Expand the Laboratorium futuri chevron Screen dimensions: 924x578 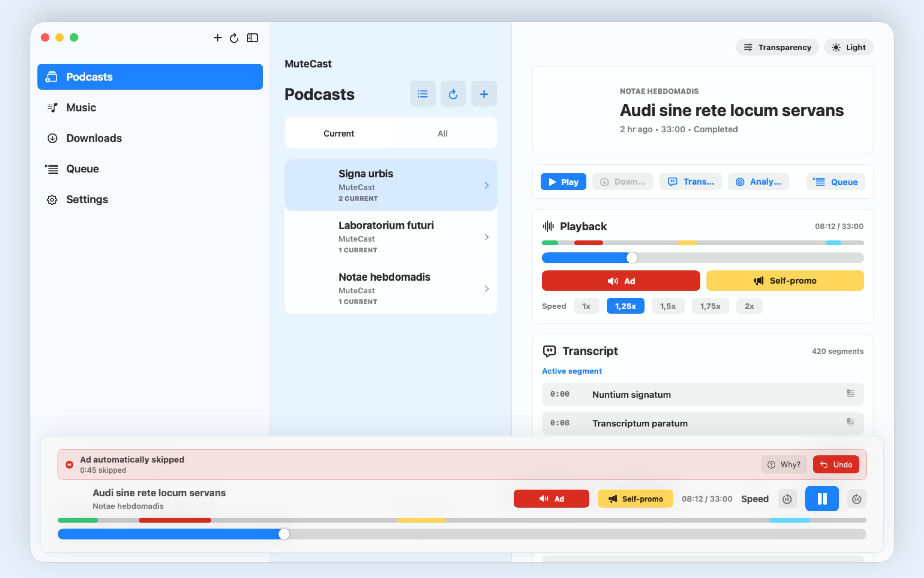coord(486,237)
